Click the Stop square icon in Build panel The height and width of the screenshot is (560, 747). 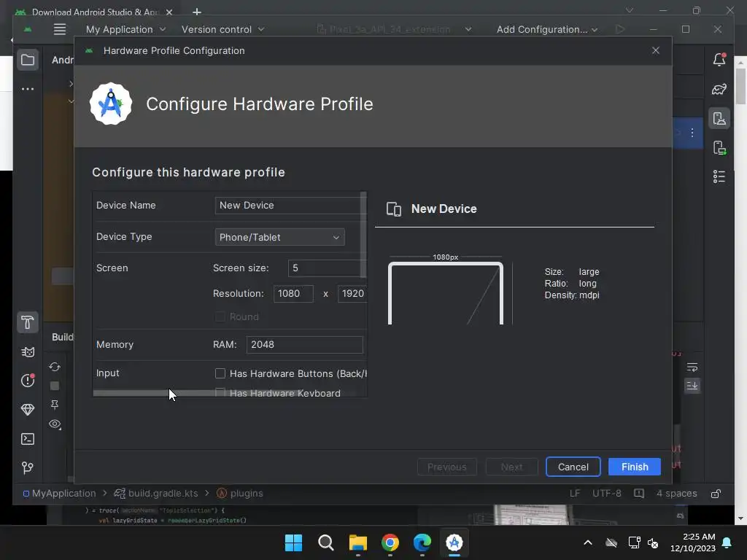click(55, 386)
